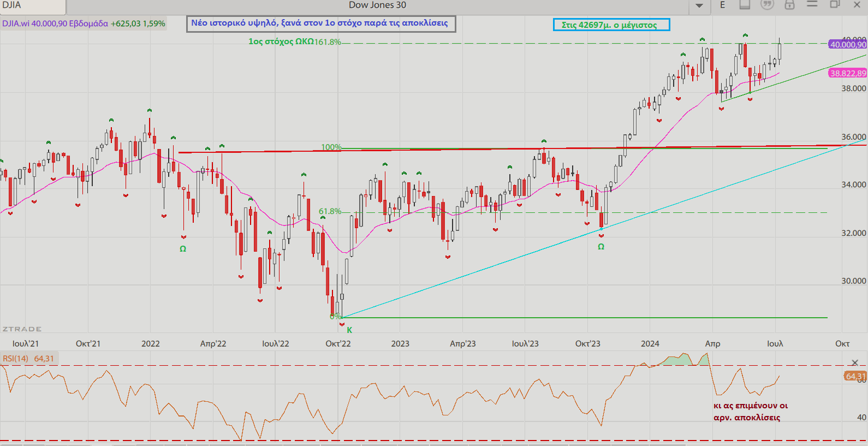Click the orange 64,31 RSI value tag

tap(855, 376)
